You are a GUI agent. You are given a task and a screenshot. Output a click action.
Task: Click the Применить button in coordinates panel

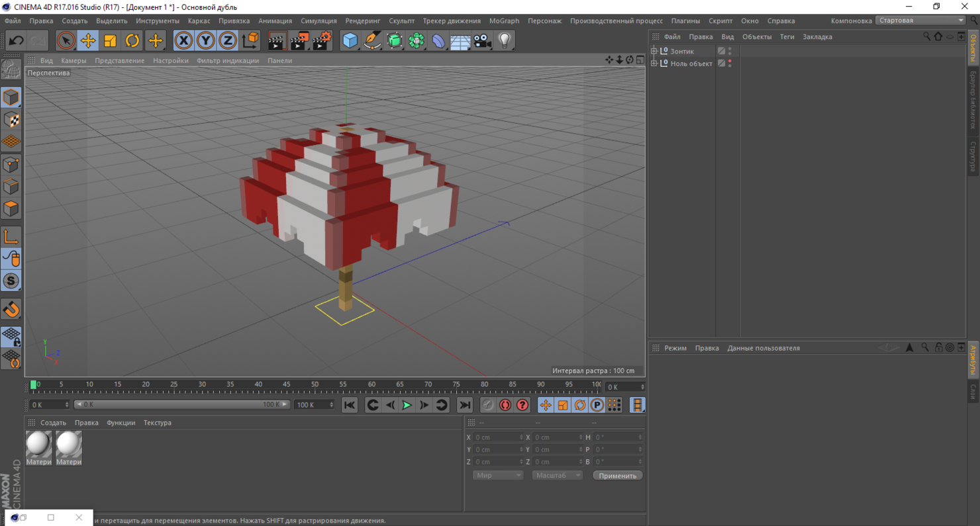[617, 475]
